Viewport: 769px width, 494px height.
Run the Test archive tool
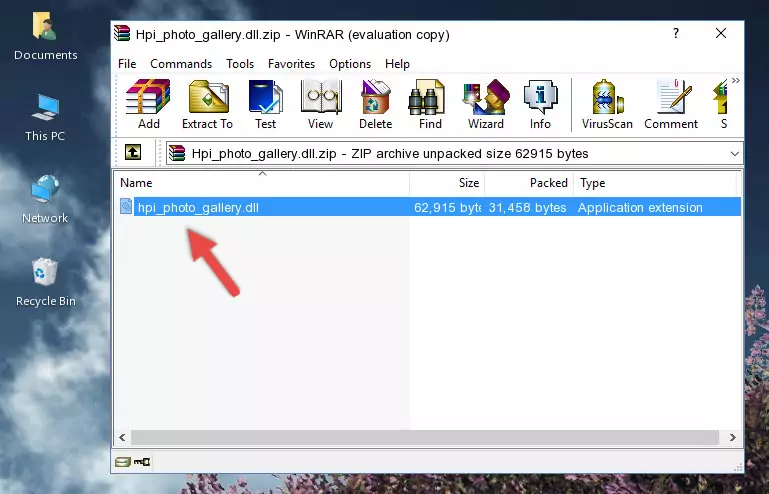(265, 104)
